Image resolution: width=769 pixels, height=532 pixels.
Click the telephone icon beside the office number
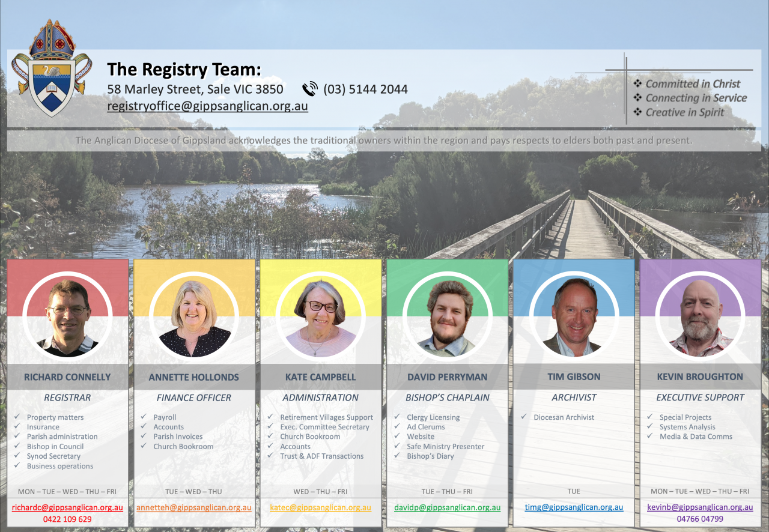[x=310, y=89]
